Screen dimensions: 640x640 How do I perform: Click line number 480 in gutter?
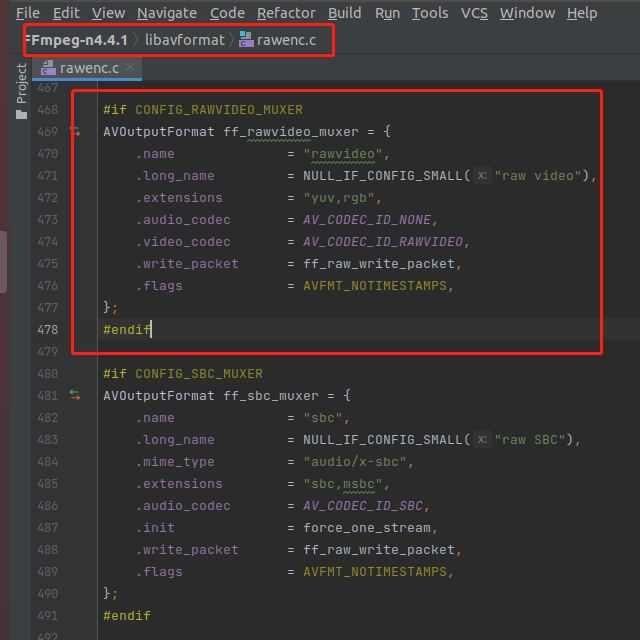coord(48,374)
